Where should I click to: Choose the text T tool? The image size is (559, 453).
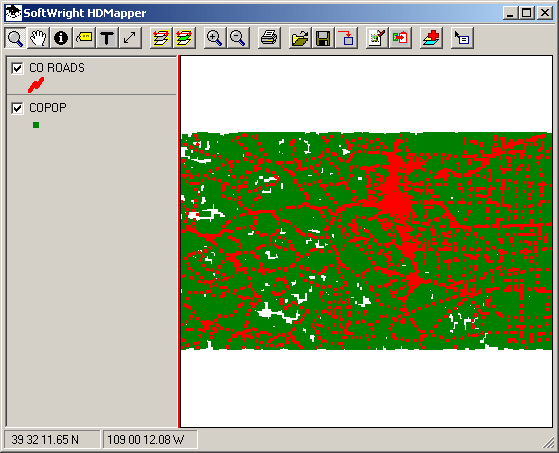[107, 38]
